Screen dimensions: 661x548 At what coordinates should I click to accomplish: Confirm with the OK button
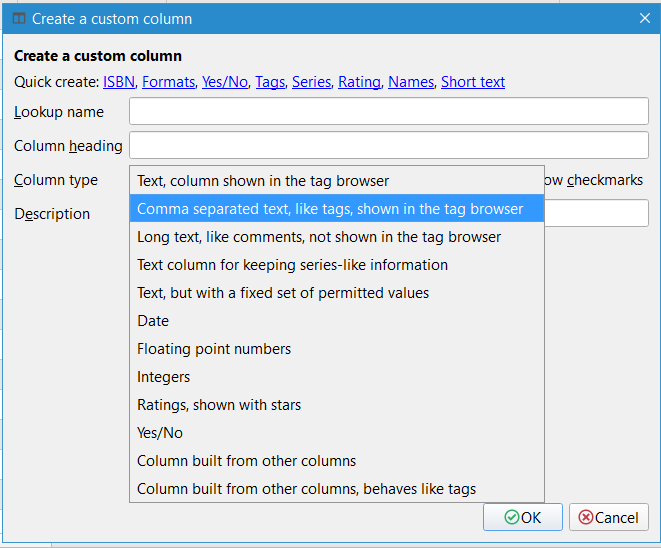(522, 517)
